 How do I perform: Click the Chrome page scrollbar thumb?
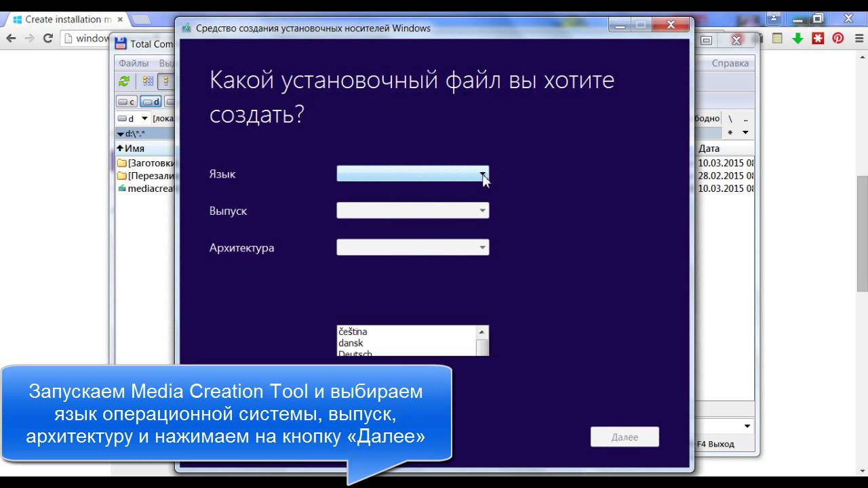click(863, 234)
